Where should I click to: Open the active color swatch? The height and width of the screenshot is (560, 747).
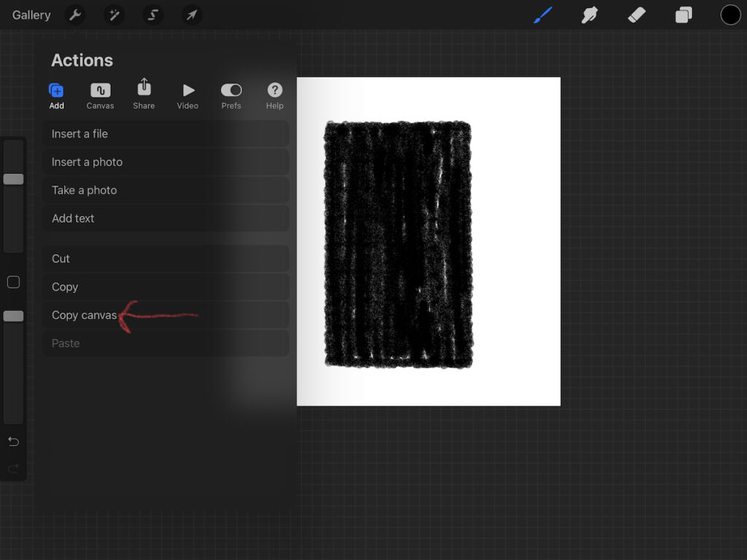[730, 15]
